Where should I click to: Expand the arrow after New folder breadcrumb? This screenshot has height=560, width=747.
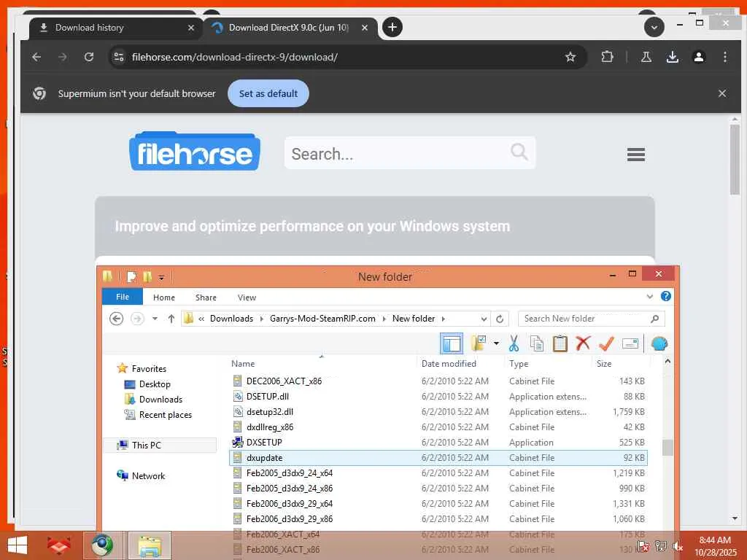coord(443,319)
